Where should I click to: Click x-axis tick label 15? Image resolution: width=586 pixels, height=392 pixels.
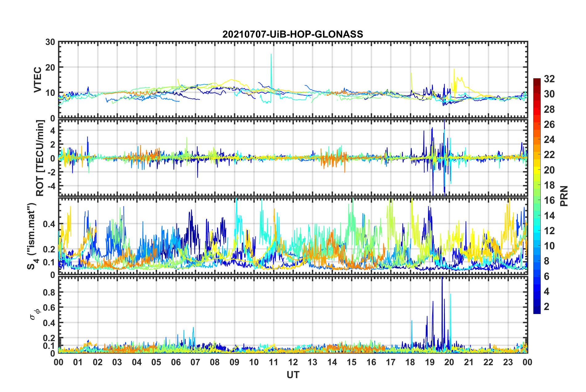coord(352,362)
